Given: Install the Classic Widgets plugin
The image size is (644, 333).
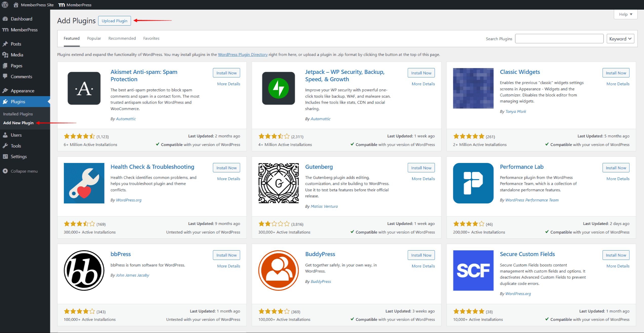Looking at the screenshot, I should pyautogui.click(x=616, y=73).
